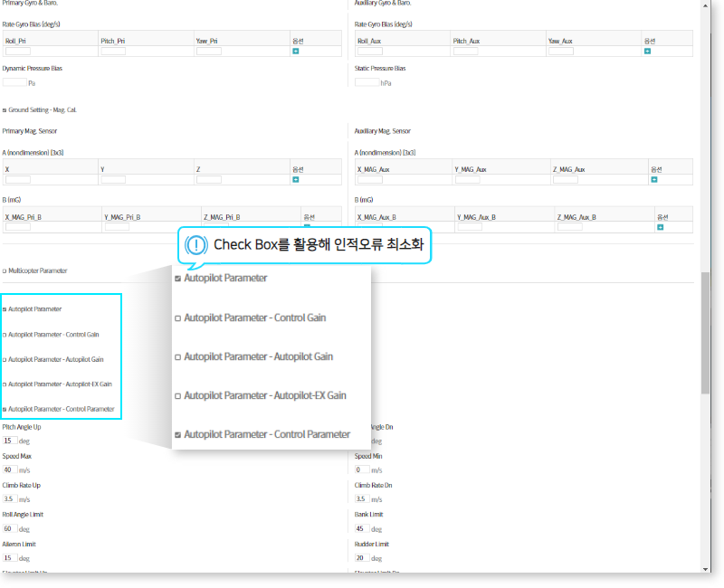Viewport: 724px width, 588px height.
Task: Click the Z field of Primary Mag A
Action: pos(209,179)
